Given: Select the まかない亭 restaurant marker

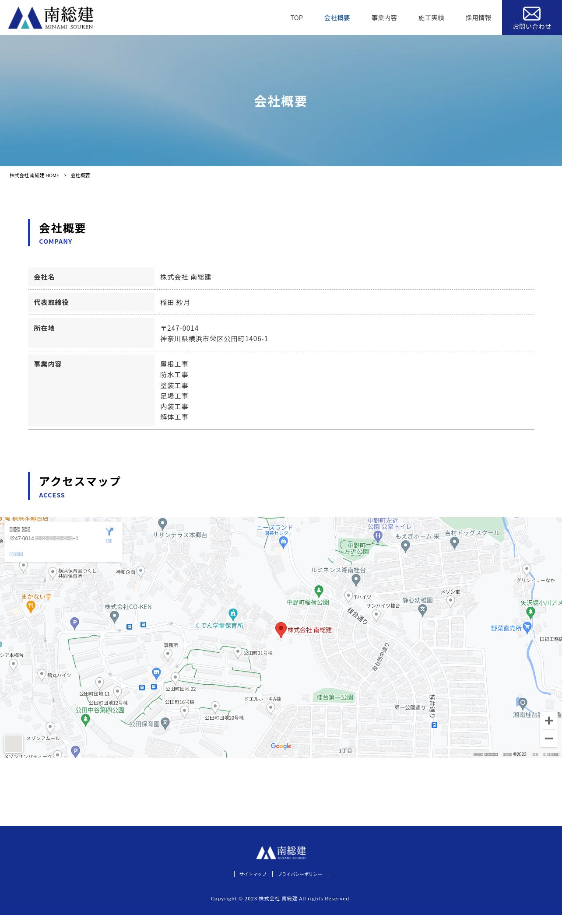Looking at the screenshot, I should click(31, 606).
